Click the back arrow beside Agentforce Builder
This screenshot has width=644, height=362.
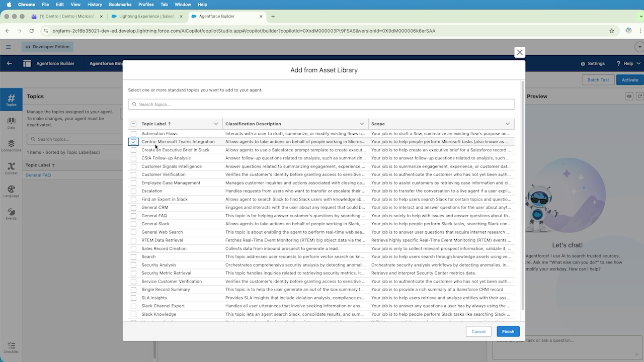[9, 64]
